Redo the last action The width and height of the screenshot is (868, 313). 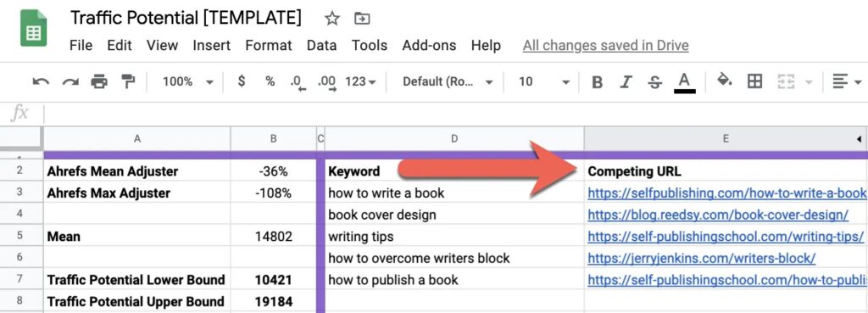[x=70, y=82]
